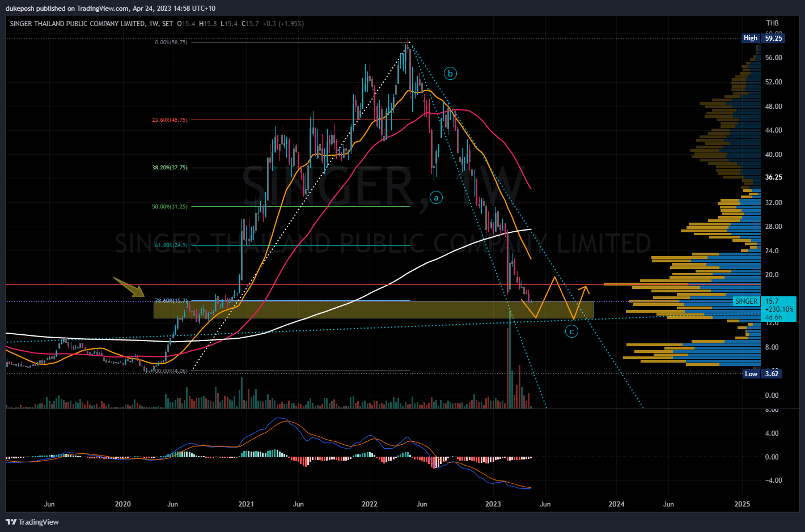Click 40.00 on the price scale
The height and width of the screenshot is (532, 805).
(x=773, y=155)
